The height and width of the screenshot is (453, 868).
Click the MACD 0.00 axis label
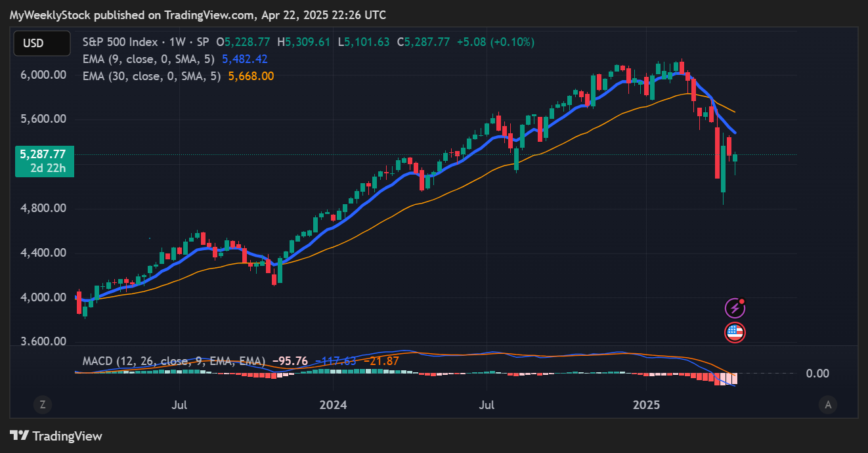pyautogui.click(x=817, y=374)
